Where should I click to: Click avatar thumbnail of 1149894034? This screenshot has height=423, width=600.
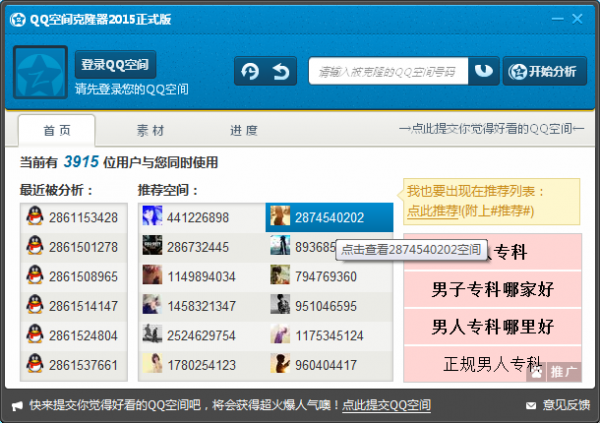[x=152, y=275]
